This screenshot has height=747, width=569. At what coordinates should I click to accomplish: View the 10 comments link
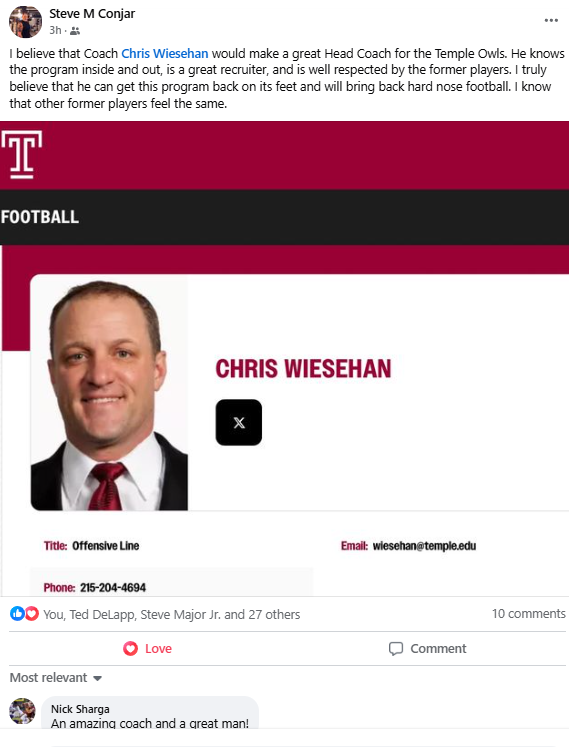pos(528,614)
